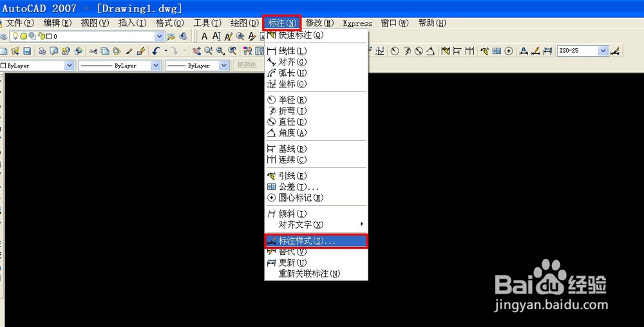This screenshot has height=327, width=644.
Task: Click the Tolerance toolbar icon
Action: point(497,51)
